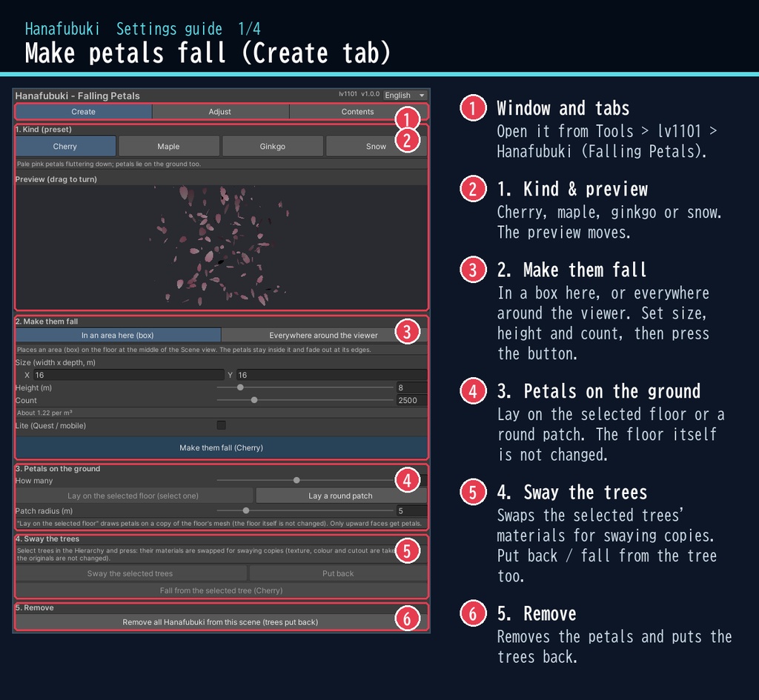The image size is (759, 700).
Task: Click the Height (m) slider
Action: pos(305,387)
